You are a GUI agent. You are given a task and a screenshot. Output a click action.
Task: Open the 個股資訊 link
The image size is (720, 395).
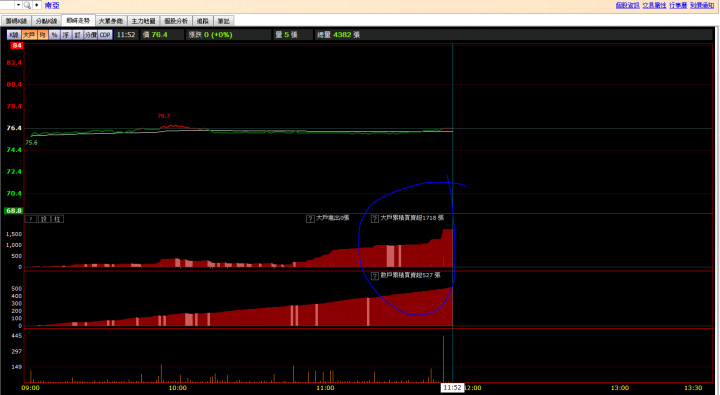tap(627, 5)
